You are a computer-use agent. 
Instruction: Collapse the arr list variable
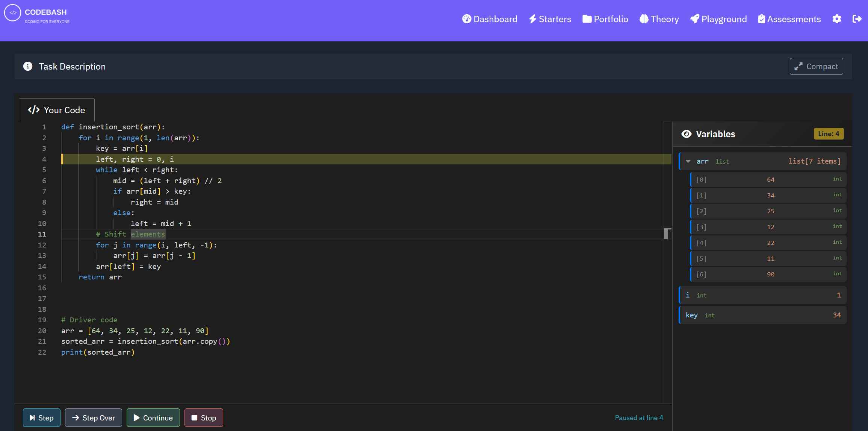688,161
